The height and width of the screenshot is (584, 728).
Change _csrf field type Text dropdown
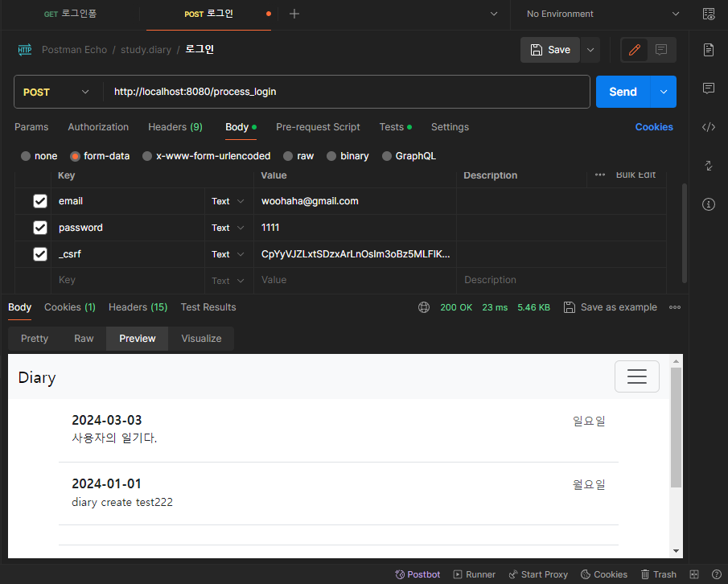pyautogui.click(x=228, y=254)
